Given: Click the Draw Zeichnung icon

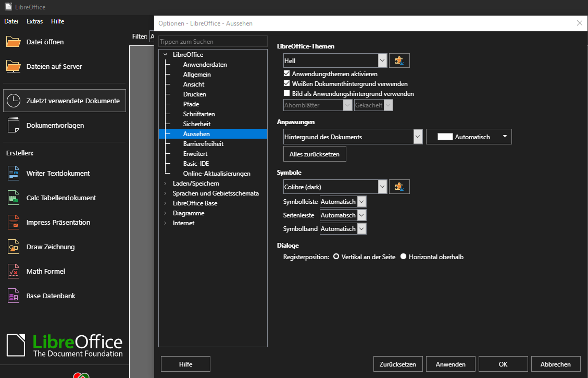Looking at the screenshot, I should (x=14, y=247).
